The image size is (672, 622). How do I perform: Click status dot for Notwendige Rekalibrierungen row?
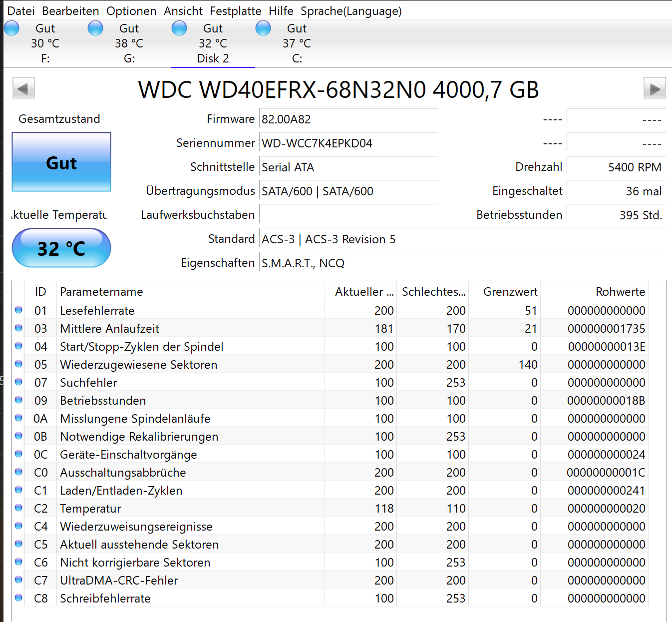[18, 436]
